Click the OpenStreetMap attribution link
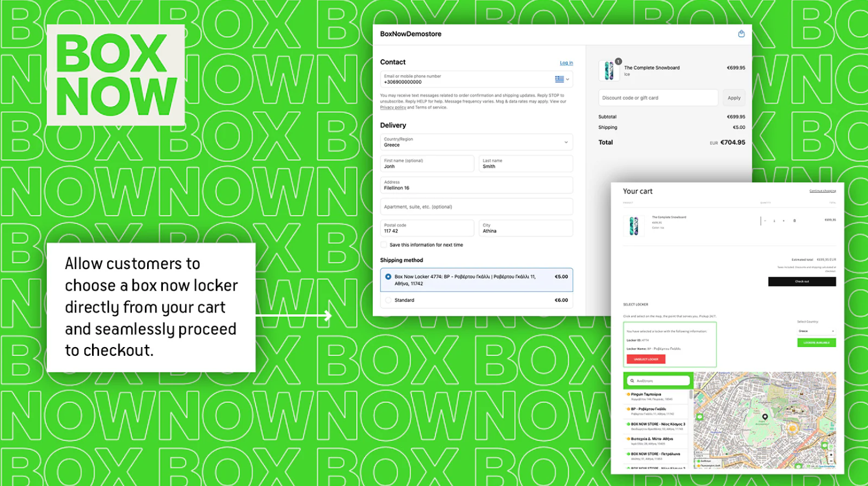 (827, 467)
